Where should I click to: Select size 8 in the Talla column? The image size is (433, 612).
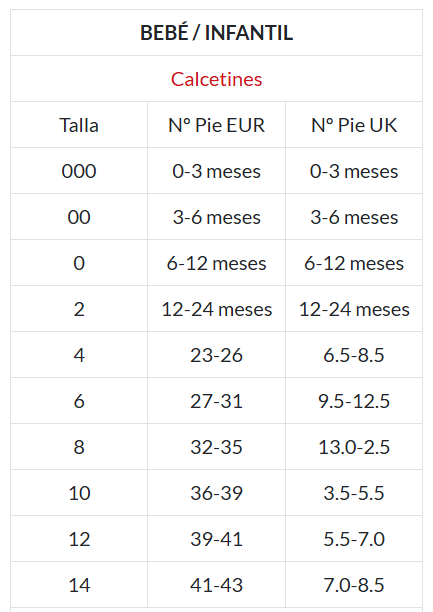(79, 447)
